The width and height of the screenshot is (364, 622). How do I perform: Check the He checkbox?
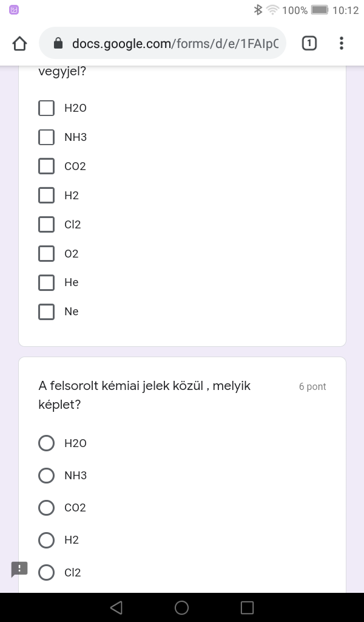click(x=47, y=282)
